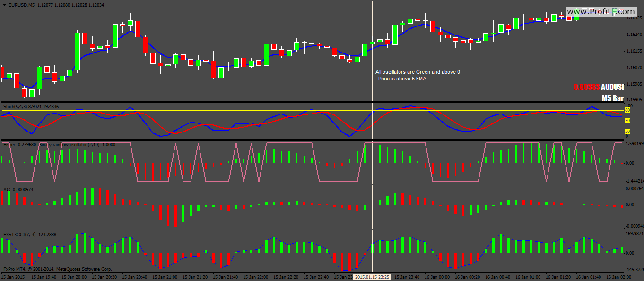Select the Fisher Binary rainbow oscillator label

point(59,144)
